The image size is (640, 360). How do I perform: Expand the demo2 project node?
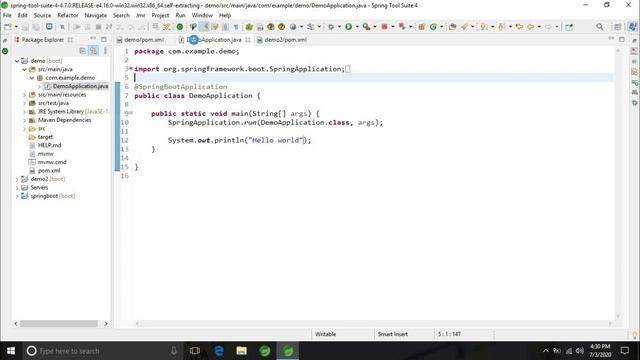(17, 179)
